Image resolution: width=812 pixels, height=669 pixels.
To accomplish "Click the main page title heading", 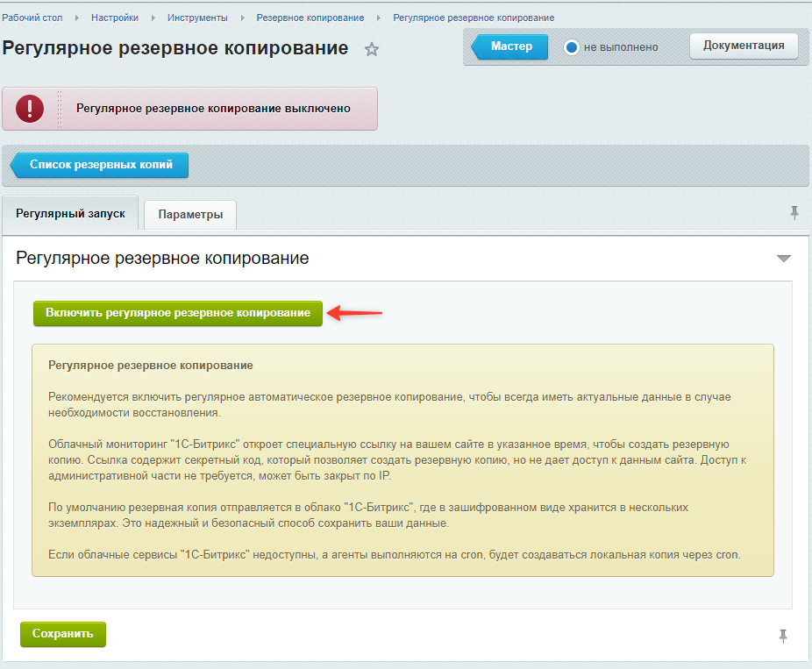I will (x=175, y=48).
